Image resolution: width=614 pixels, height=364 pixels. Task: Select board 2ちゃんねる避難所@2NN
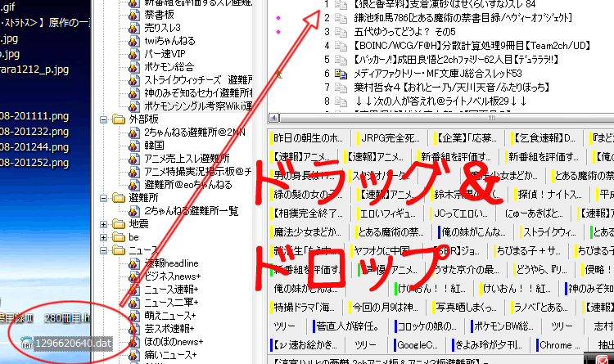[195, 133]
